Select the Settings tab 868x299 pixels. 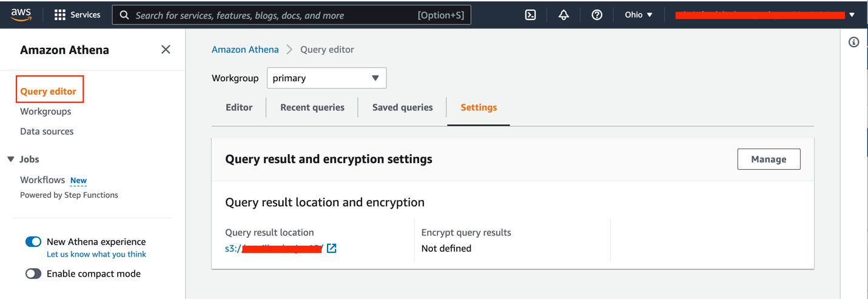[479, 107]
